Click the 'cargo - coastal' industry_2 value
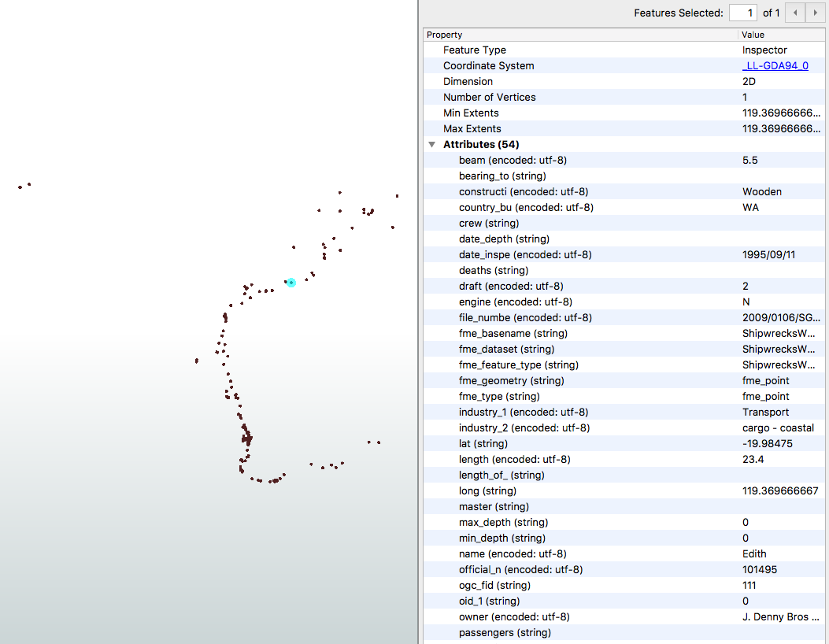Viewport: 829px width, 644px height. coord(778,428)
